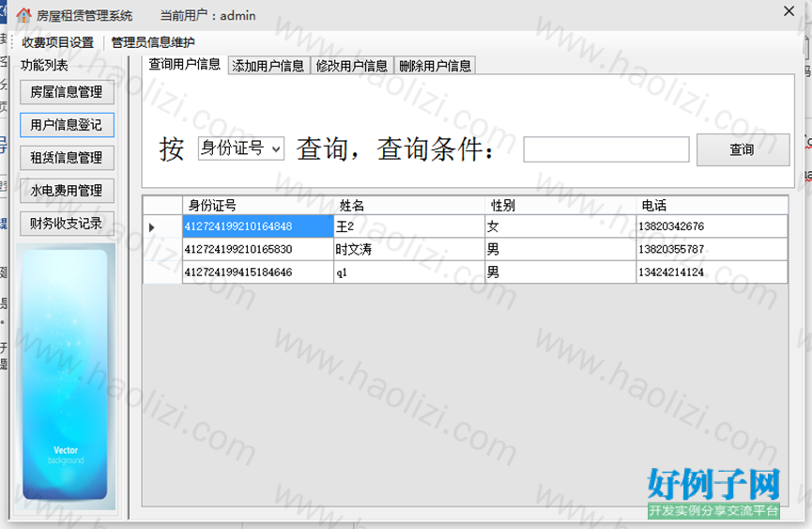Select cell 412724199210165830

click(258, 249)
